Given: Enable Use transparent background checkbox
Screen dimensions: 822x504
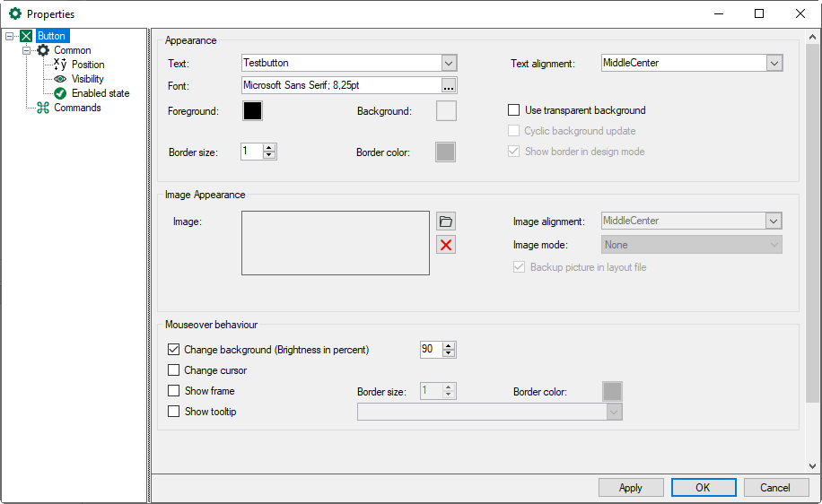Looking at the screenshot, I should (x=514, y=110).
